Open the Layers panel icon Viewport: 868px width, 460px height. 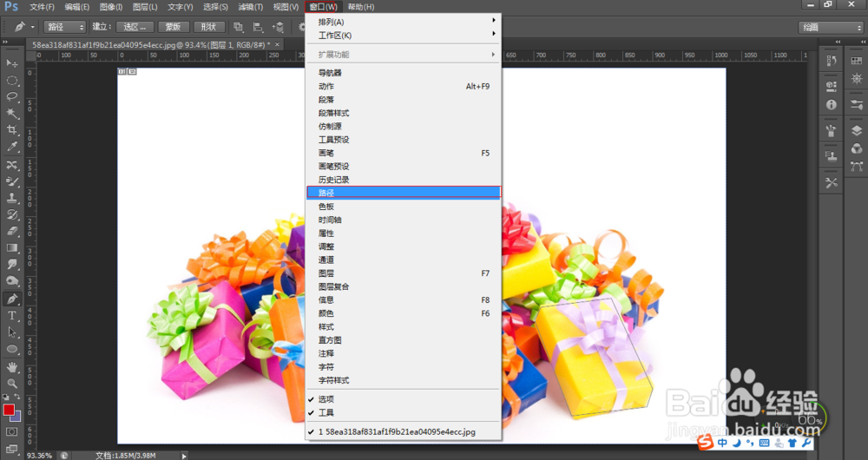click(x=857, y=131)
